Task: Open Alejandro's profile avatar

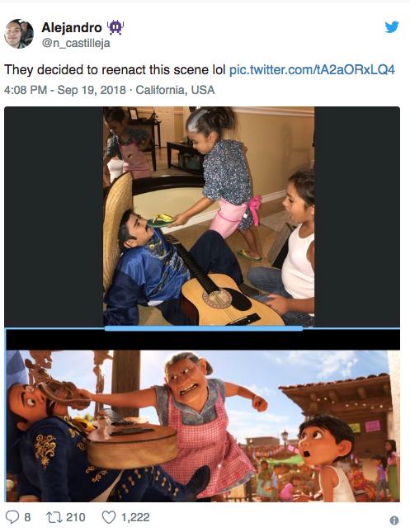Action: pos(19,34)
